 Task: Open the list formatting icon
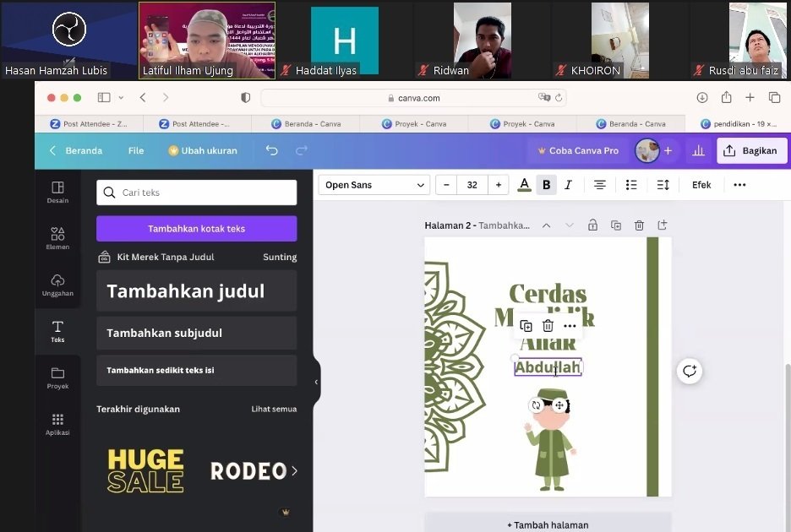point(631,185)
